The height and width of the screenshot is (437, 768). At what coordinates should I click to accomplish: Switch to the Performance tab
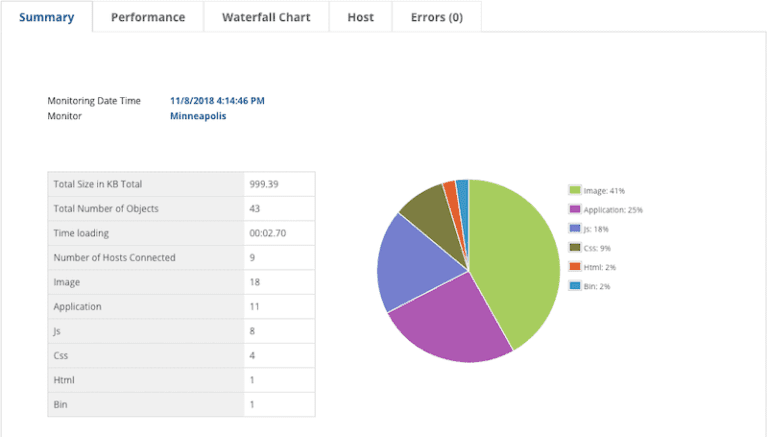[x=147, y=17]
